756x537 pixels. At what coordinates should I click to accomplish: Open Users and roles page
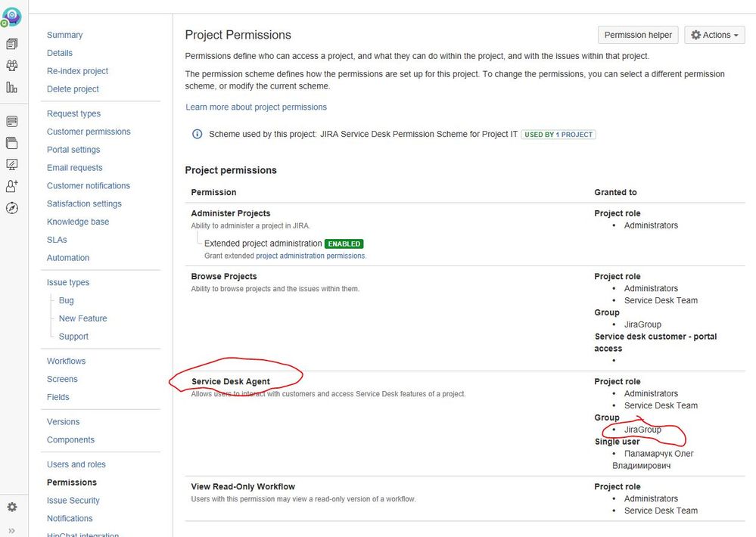[76, 464]
